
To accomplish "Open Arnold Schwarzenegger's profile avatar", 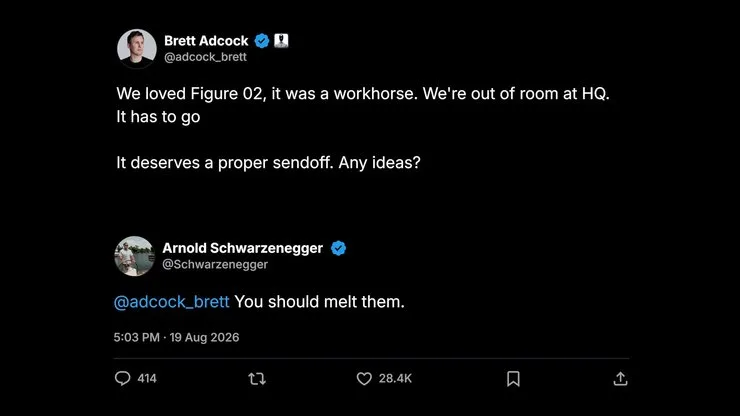I will click(x=135, y=256).
